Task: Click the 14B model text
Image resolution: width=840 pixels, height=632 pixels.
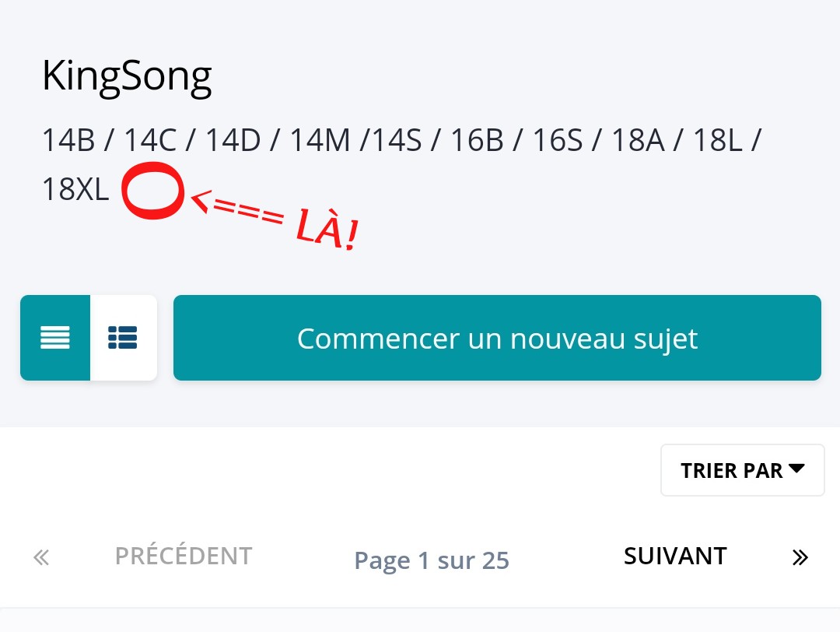Action: click(x=68, y=140)
